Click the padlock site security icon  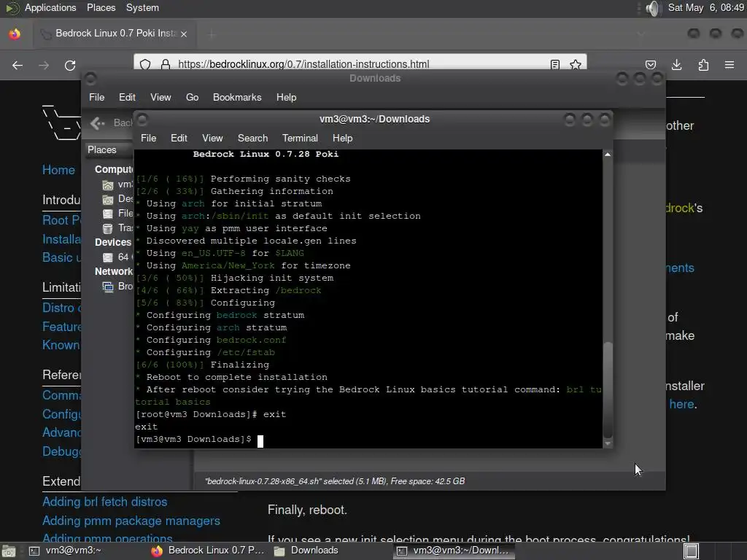(x=166, y=64)
